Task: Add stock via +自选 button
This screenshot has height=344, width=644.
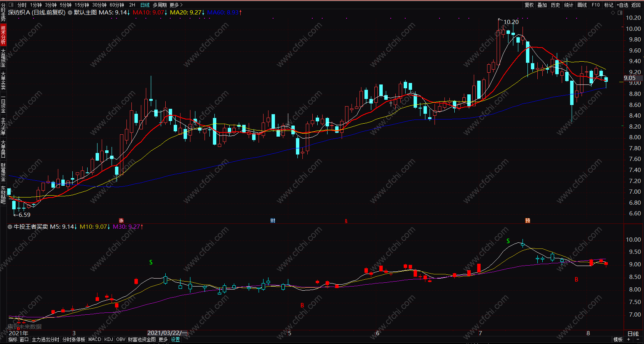Action: tap(623, 5)
